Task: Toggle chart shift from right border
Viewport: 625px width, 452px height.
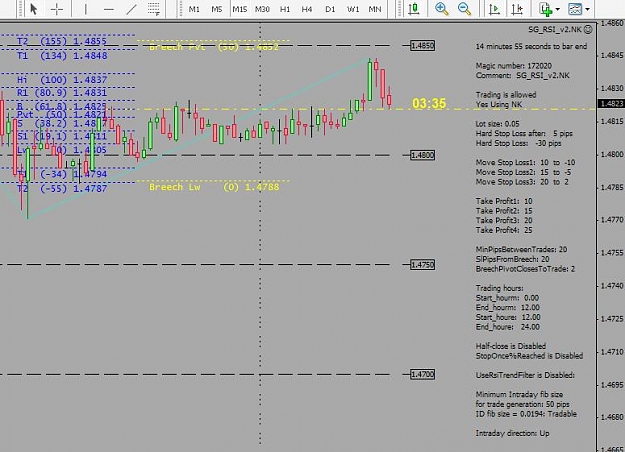Action: (x=517, y=9)
